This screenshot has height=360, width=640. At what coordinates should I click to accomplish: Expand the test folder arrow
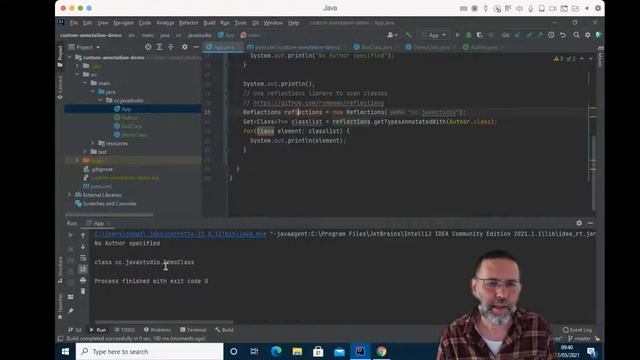(x=85, y=152)
